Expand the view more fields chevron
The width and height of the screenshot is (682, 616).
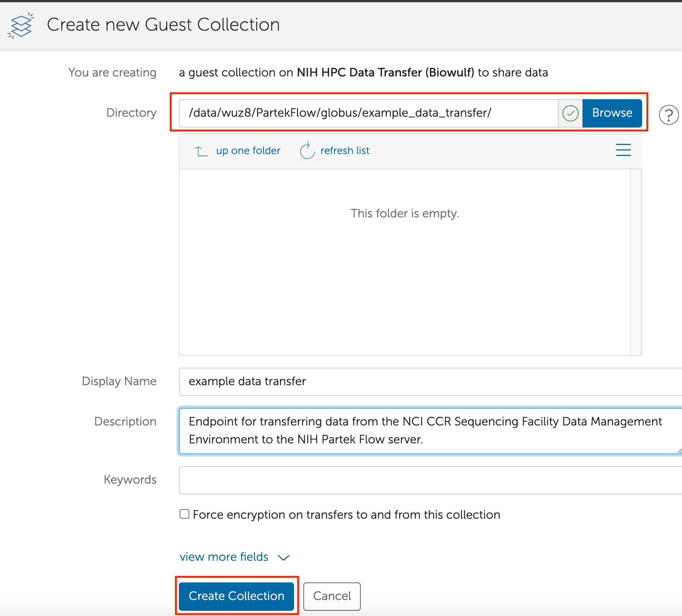[x=284, y=557]
